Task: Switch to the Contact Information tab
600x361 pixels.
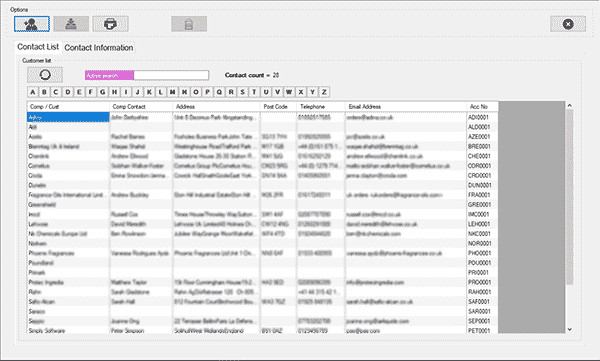Action: pyautogui.click(x=99, y=48)
